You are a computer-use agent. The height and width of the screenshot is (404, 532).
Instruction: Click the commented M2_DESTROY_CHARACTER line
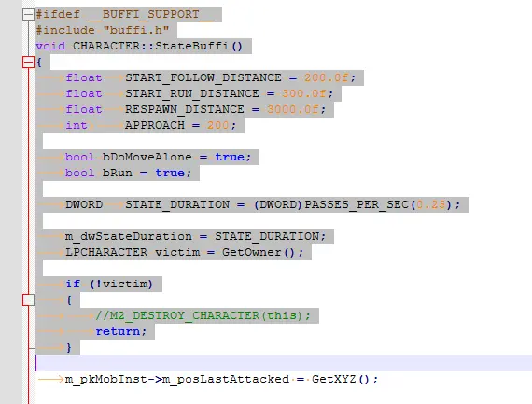[x=203, y=315]
